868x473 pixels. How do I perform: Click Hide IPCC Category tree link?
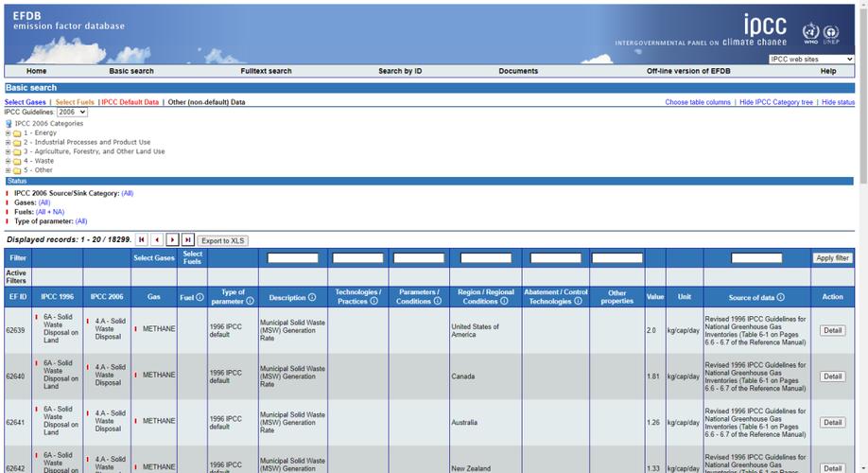coord(776,102)
